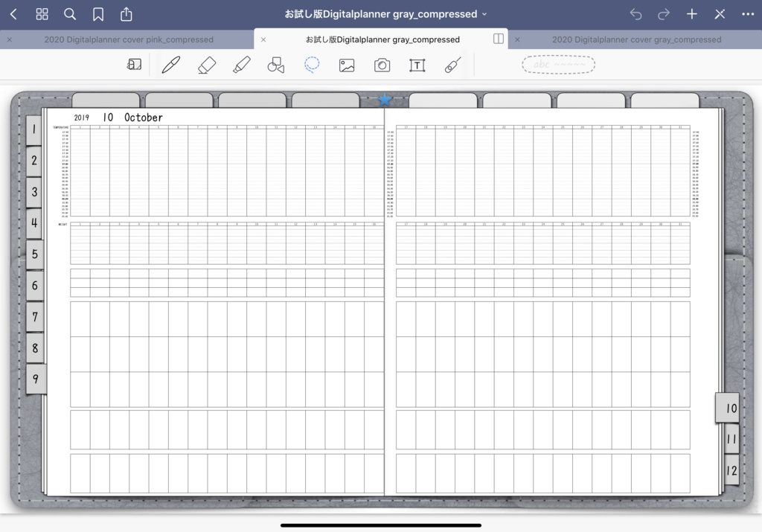Select the Eraser tool
762x532 pixels.
(206, 65)
